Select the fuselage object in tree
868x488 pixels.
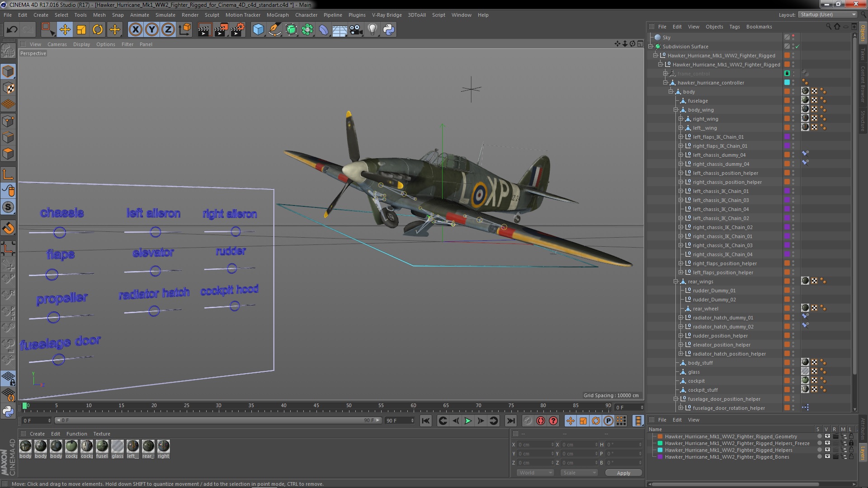pyautogui.click(x=698, y=101)
